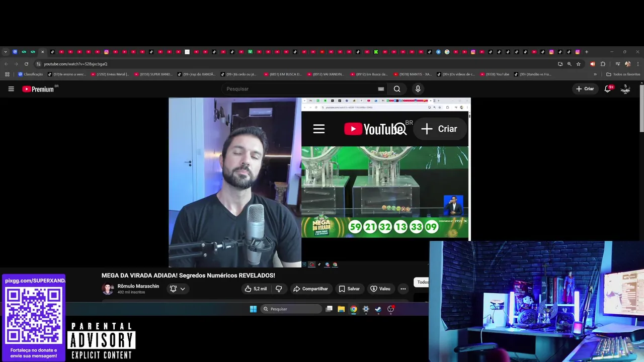Open (8851) EM BUSCA D bookmark
The image size is (644, 362).
coord(283,74)
